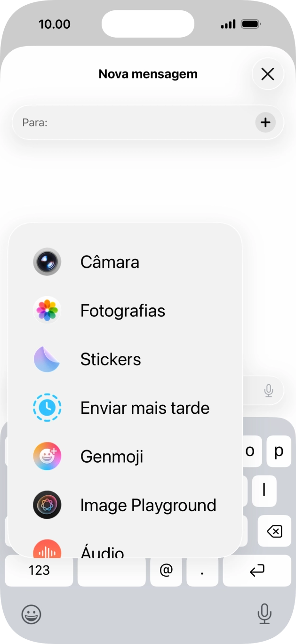Tap the dictation microphone below the keyboard
This screenshot has width=296, height=644.
(264, 614)
